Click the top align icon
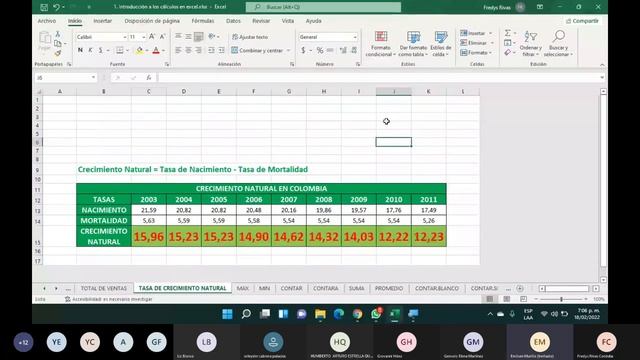 [178, 37]
